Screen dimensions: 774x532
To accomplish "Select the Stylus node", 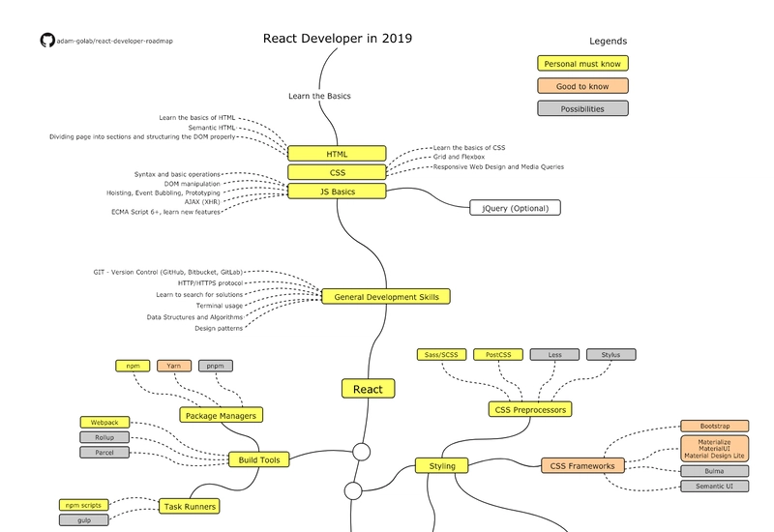I will click(611, 354).
